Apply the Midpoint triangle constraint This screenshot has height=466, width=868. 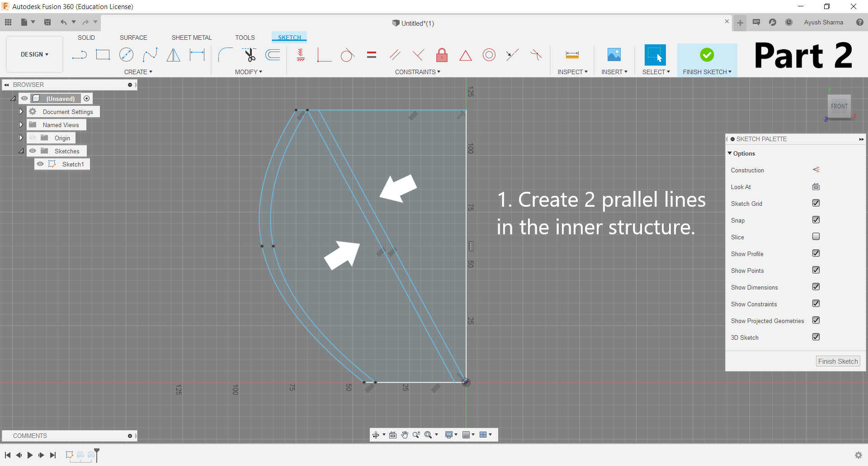point(466,56)
